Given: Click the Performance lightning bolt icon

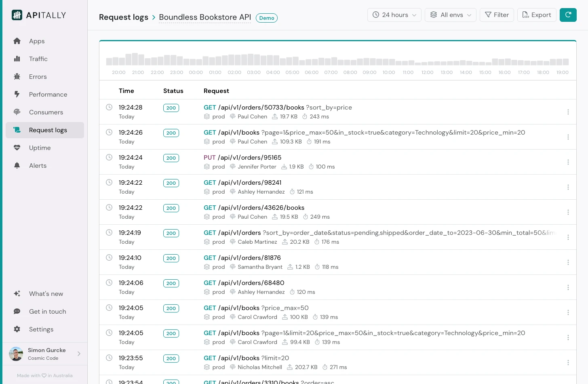Looking at the screenshot, I should point(17,95).
